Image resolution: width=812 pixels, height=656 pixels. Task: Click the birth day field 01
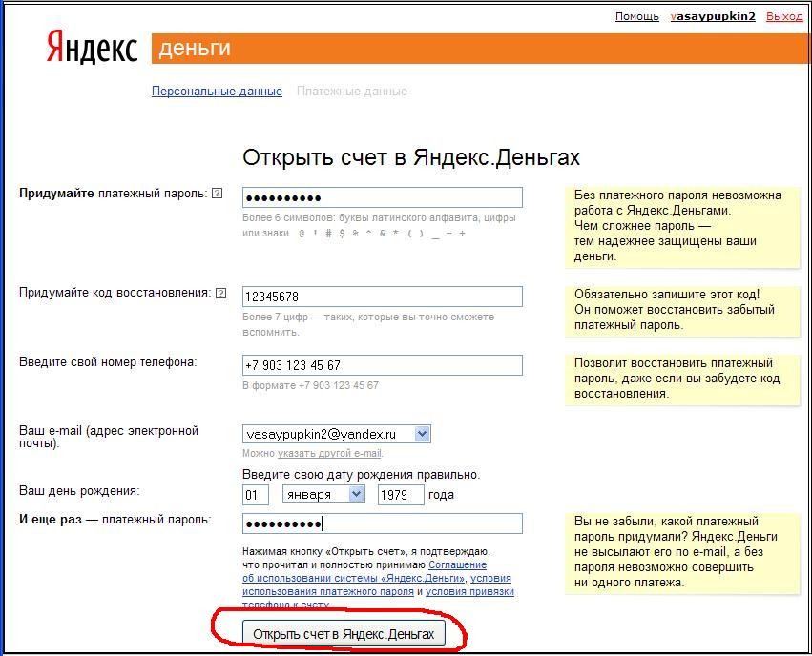(256, 495)
